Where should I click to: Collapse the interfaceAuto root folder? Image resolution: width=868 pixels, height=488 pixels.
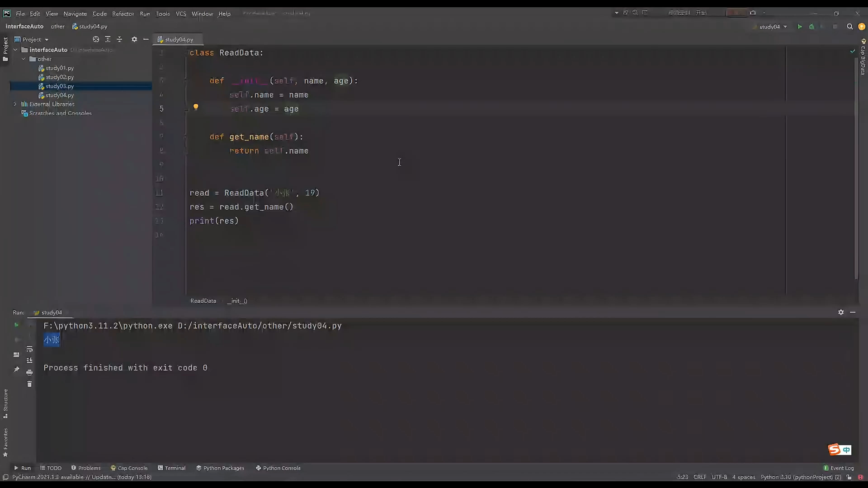pyautogui.click(x=15, y=50)
